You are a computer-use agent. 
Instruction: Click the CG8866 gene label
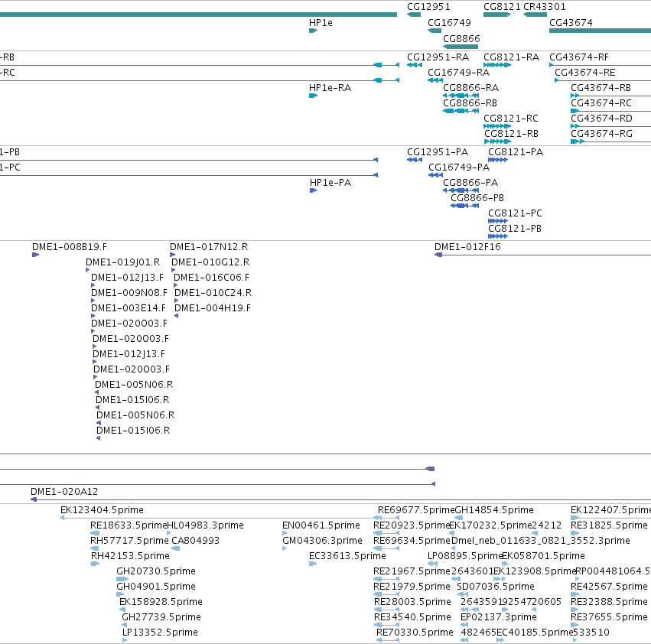pyautogui.click(x=461, y=38)
